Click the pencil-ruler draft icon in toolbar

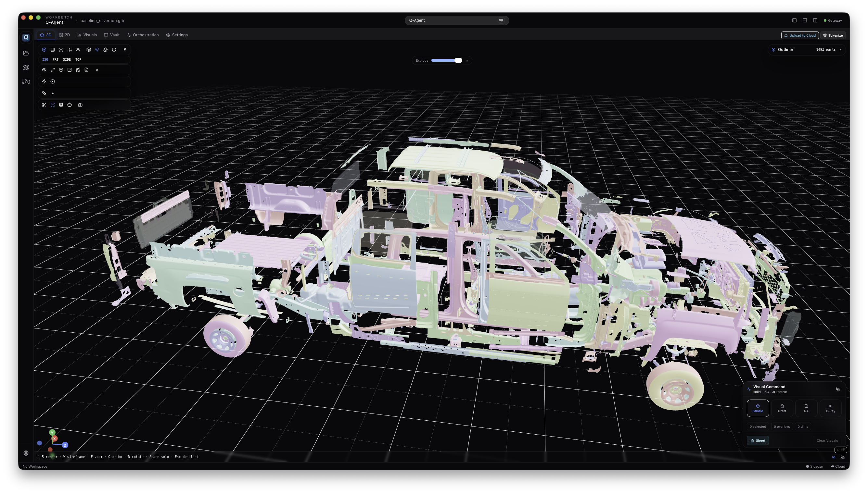click(x=78, y=70)
